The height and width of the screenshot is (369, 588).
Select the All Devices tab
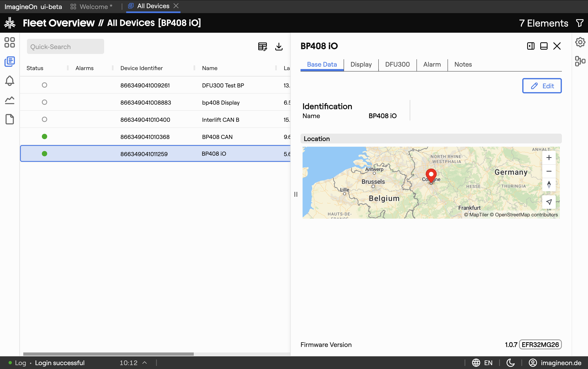click(x=153, y=6)
